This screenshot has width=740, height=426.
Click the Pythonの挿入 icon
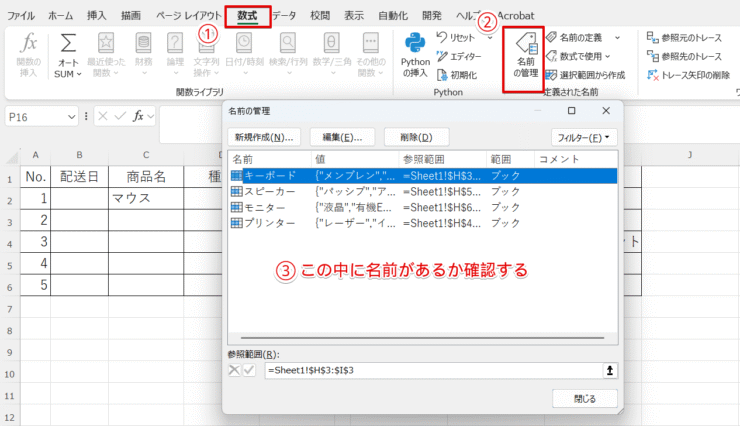[x=415, y=43]
